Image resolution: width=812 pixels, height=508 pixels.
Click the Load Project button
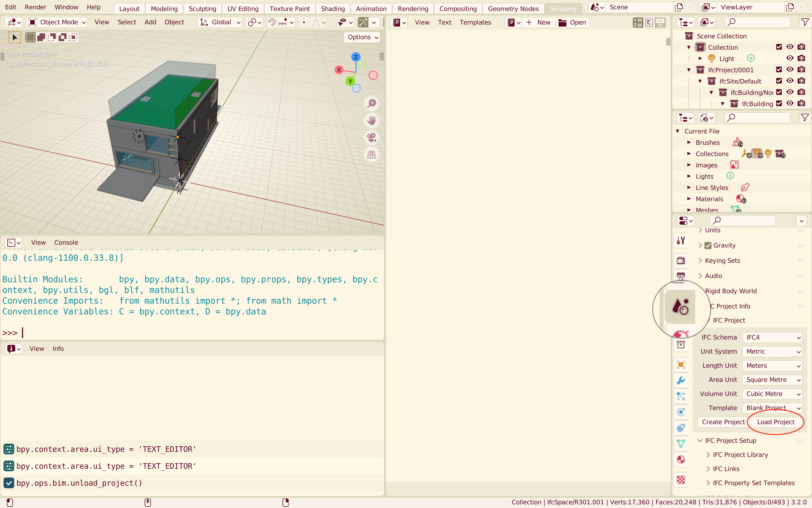pos(776,422)
